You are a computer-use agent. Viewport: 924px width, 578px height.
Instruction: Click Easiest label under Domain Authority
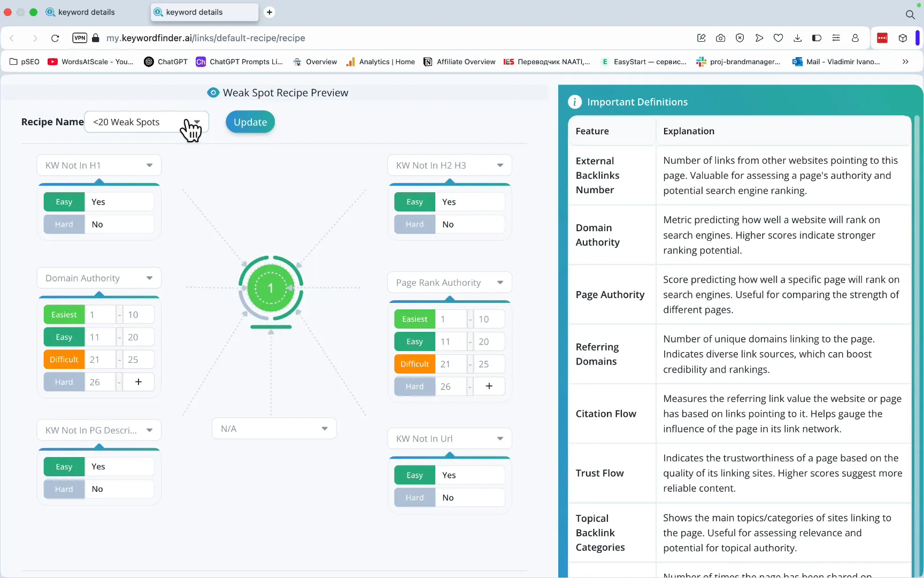(64, 315)
